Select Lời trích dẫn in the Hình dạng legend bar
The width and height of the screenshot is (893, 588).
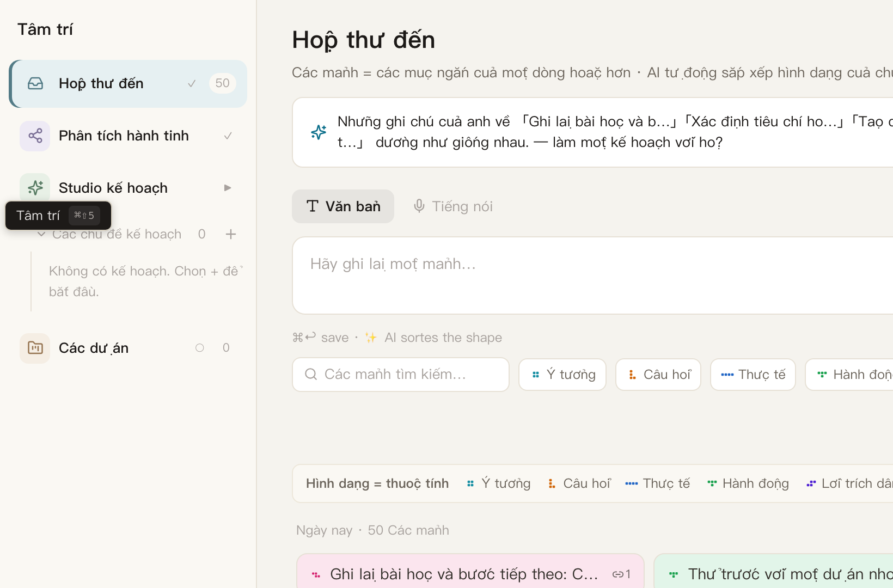tap(849, 483)
